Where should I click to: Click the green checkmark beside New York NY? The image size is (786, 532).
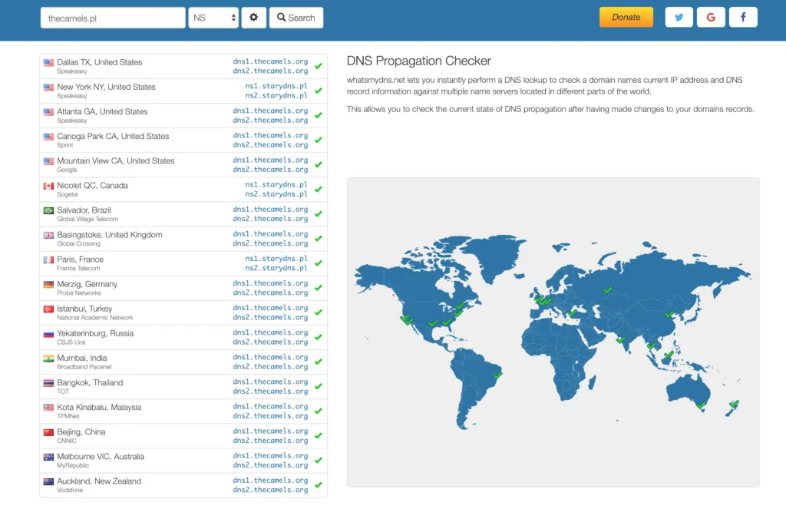point(319,91)
